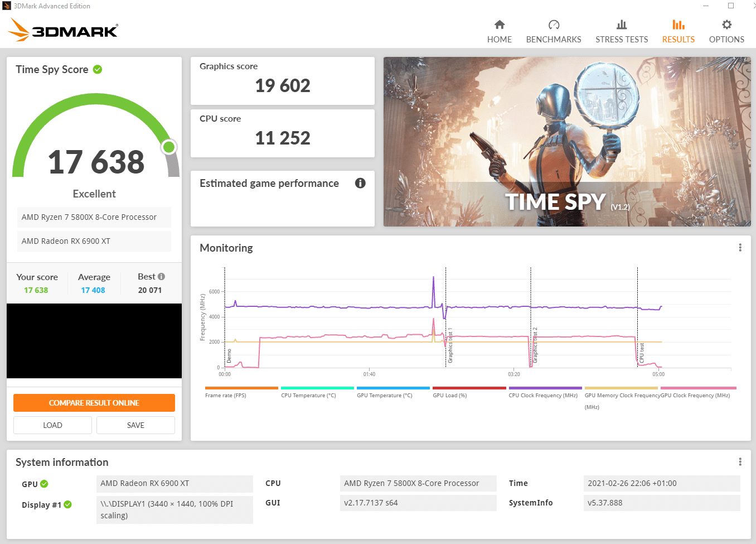This screenshot has width=756, height=544.
Task: Switch to STRESS TESTS tab
Action: 622,32
